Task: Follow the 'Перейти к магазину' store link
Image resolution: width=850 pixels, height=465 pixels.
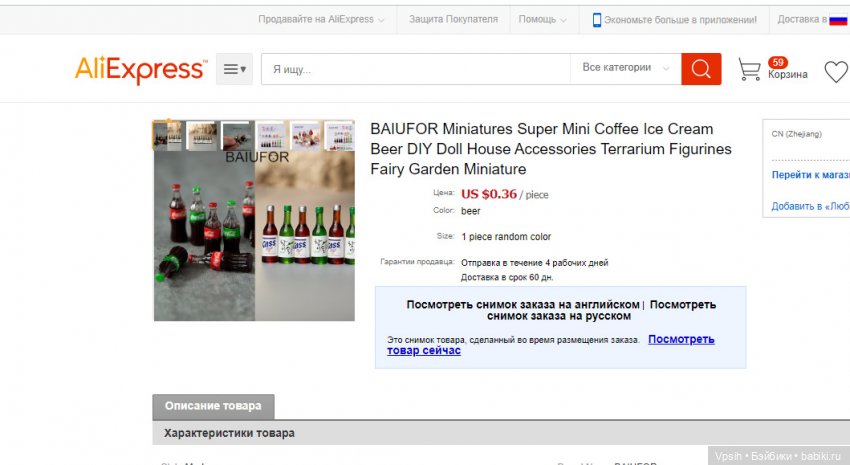Action: pyautogui.click(x=810, y=175)
